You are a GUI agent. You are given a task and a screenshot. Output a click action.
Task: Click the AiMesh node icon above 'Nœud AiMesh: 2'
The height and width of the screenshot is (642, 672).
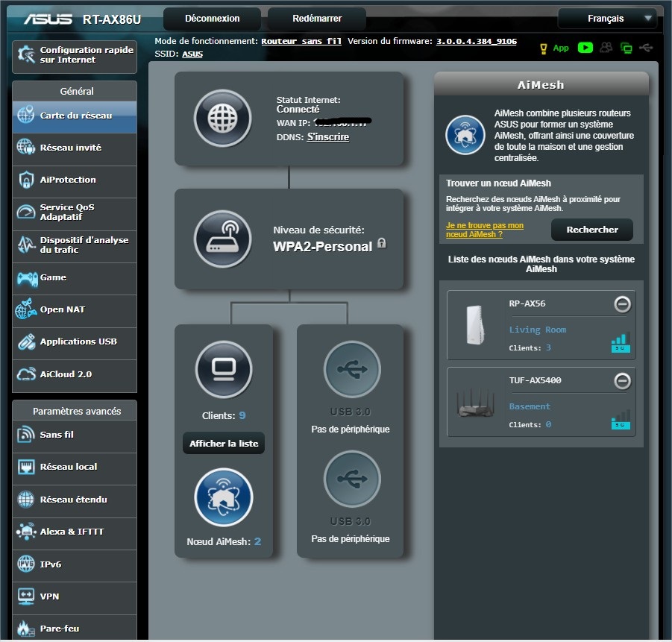tap(224, 497)
